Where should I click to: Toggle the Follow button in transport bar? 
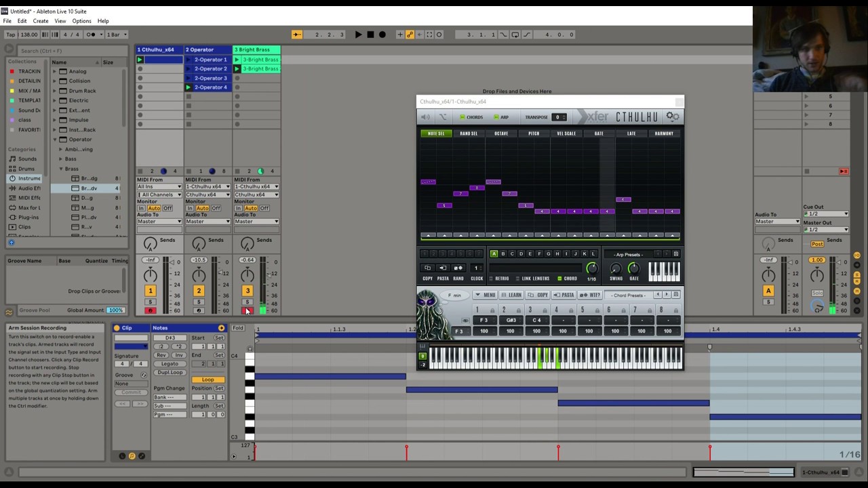[x=297, y=35]
